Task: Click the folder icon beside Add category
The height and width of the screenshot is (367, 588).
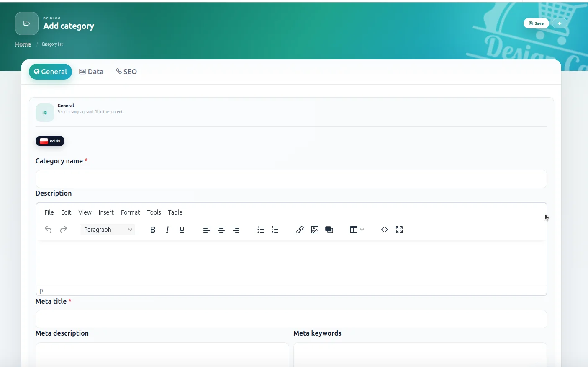Action: click(x=27, y=23)
